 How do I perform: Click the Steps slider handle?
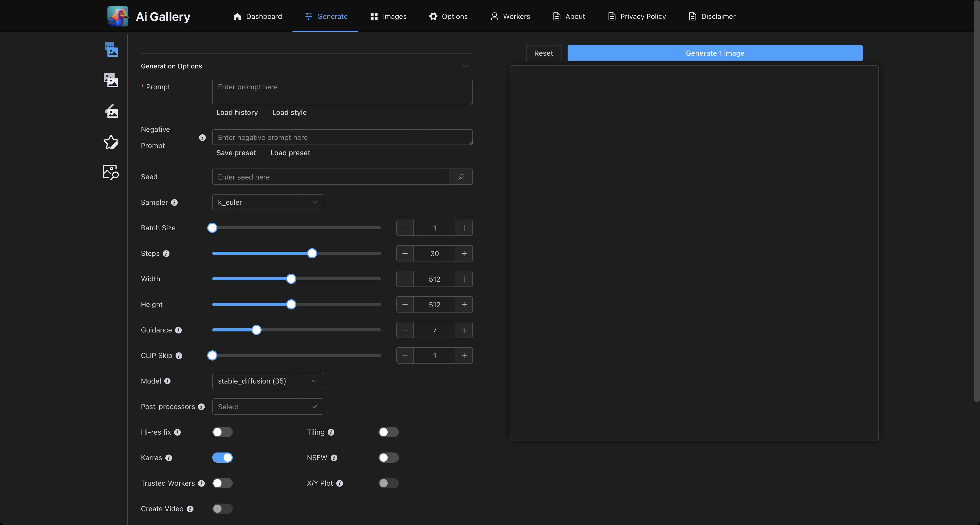point(312,254)
